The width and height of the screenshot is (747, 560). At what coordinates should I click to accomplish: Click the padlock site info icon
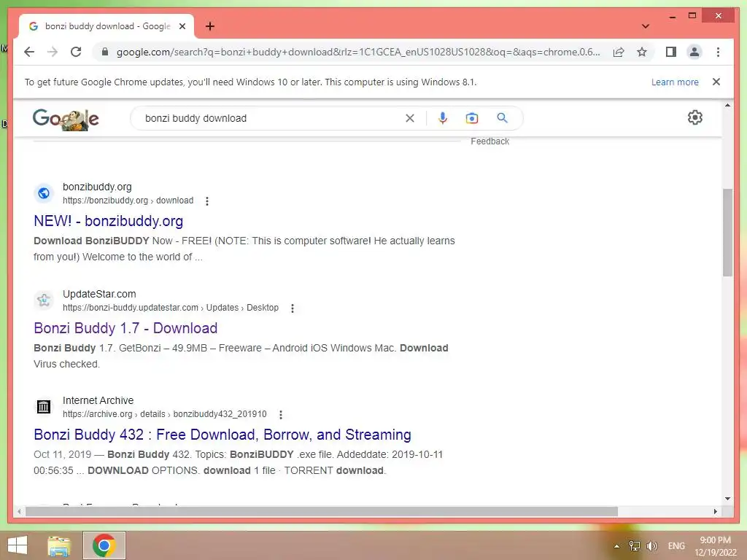point(105,52)
